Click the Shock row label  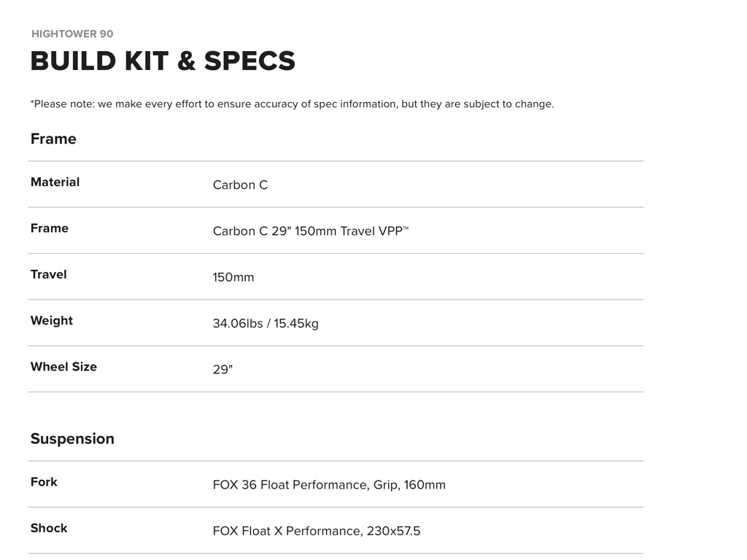click(x=49, y=528)
